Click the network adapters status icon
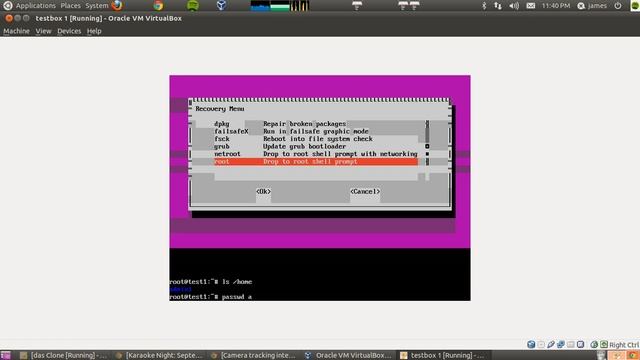The image size is (640, 360). point(561,344)
